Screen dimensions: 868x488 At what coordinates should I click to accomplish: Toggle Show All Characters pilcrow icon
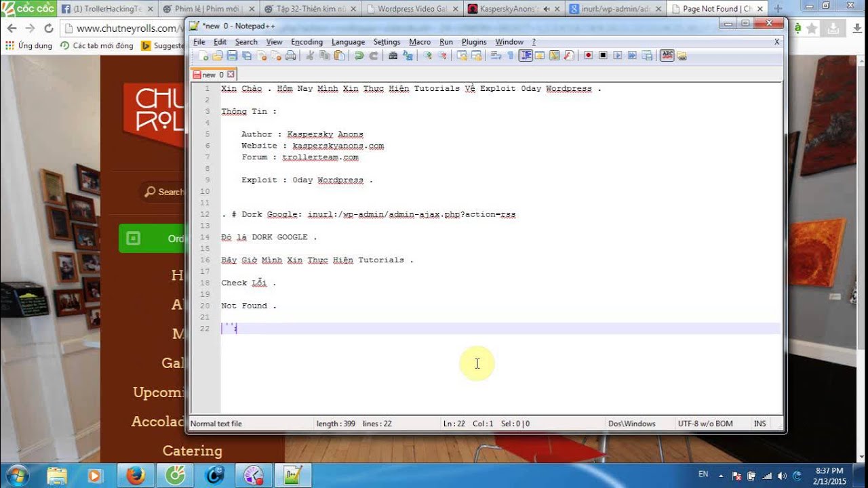[511, 56]
